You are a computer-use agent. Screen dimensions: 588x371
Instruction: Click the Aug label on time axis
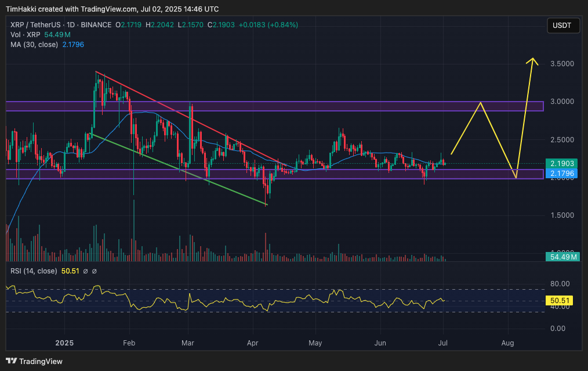[507, 343]
